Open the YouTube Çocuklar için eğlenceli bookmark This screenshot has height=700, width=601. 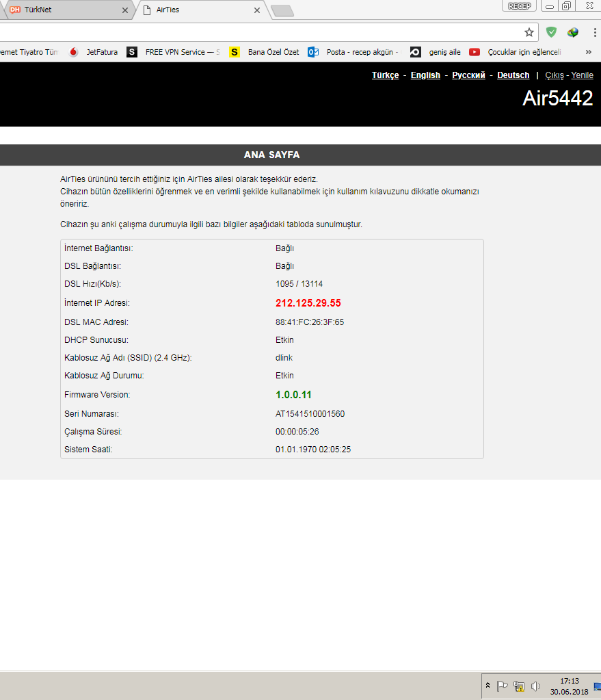[515, 52]
